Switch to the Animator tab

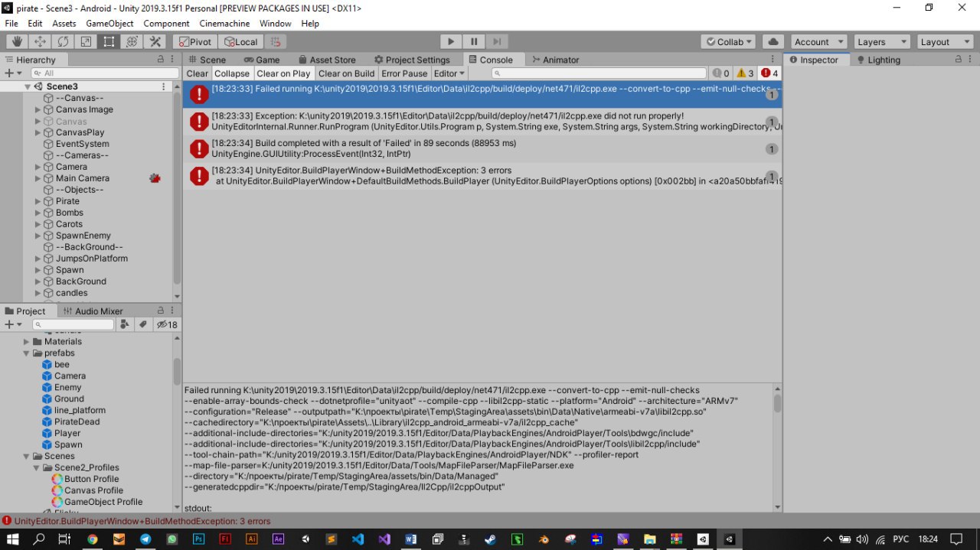pyautogui.click(x=555, y=60)
